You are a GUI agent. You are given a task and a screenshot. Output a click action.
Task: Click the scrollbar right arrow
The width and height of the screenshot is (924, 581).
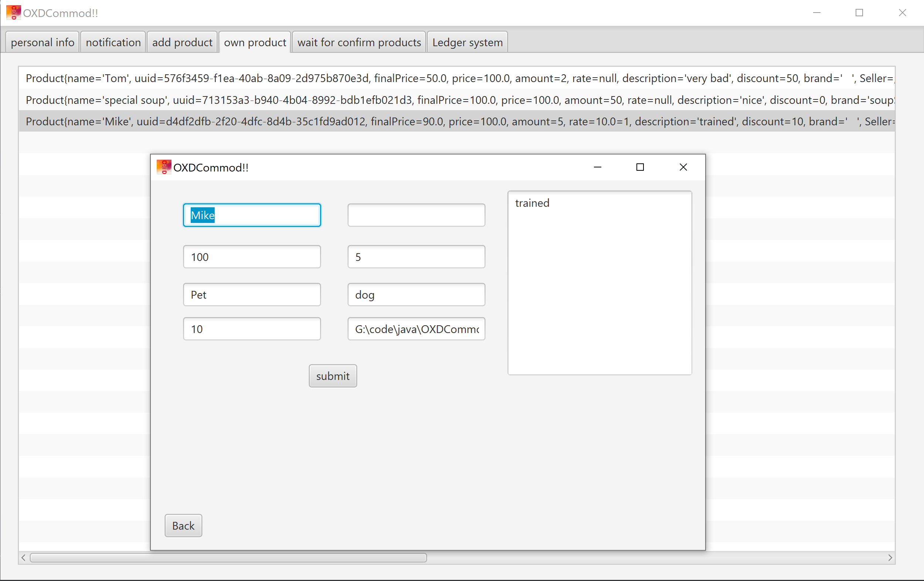pos(890,557)
